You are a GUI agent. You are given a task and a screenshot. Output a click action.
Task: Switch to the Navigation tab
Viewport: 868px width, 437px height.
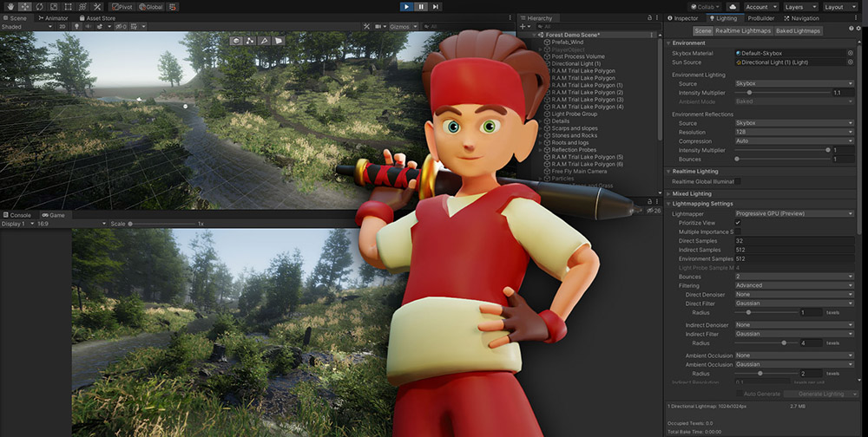point(801,18)
